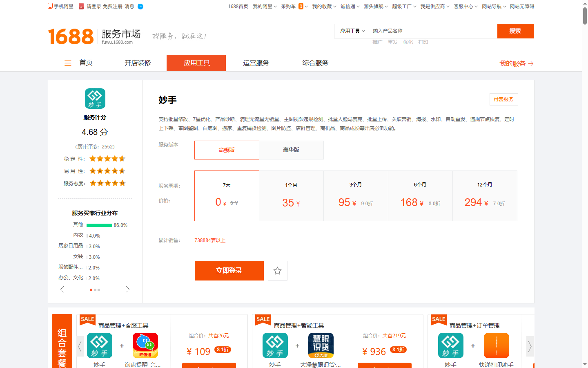Expand the 源头旗舰 dropdown
The image size is (588, 368).
click(376, 7)
